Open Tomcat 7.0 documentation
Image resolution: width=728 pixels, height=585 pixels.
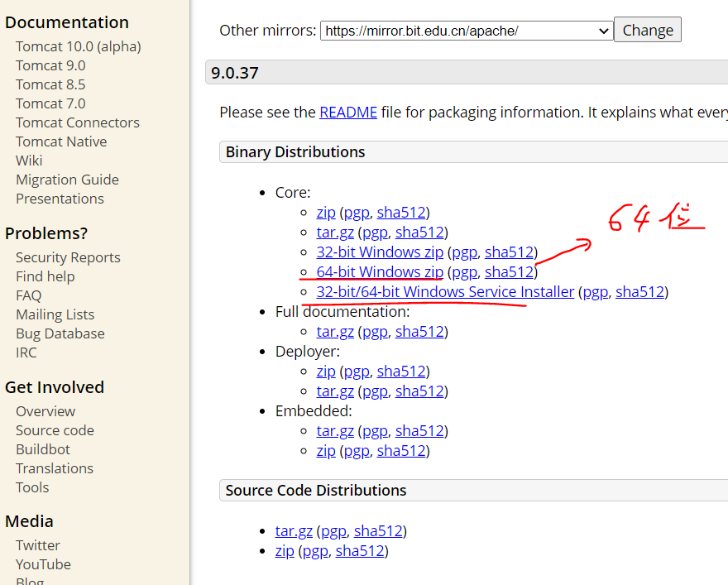[x=50, y=104]
